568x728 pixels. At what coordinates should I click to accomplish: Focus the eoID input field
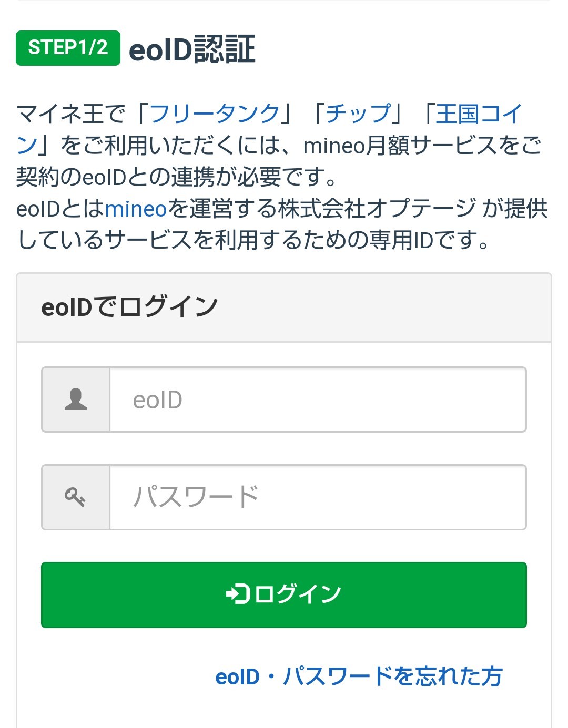point(318,399)
